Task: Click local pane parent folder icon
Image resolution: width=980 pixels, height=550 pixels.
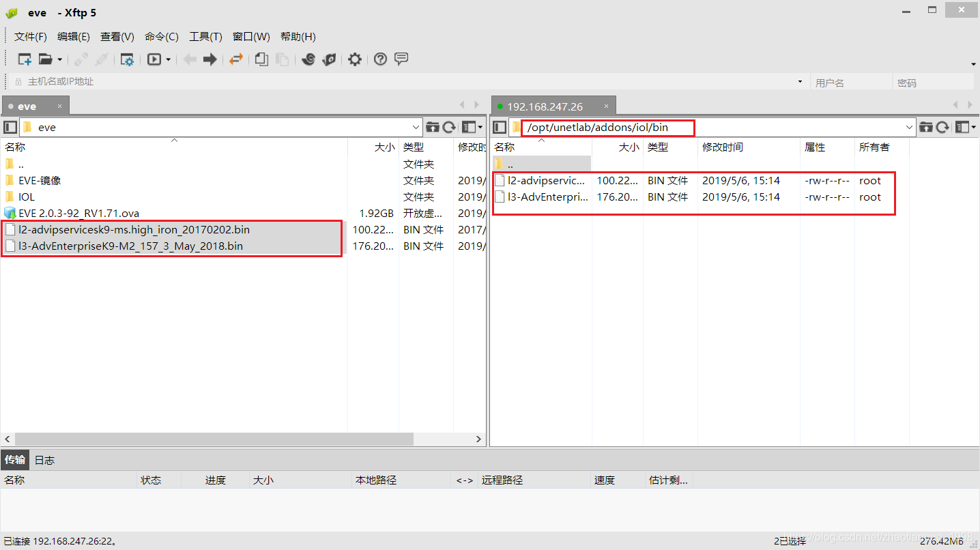Action: coord(433,127)
